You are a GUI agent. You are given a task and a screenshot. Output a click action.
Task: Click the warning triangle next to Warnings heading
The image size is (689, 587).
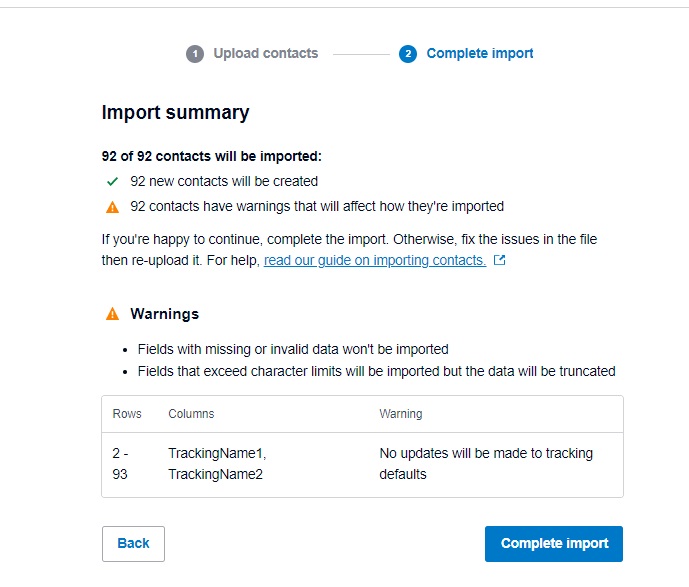113,314
